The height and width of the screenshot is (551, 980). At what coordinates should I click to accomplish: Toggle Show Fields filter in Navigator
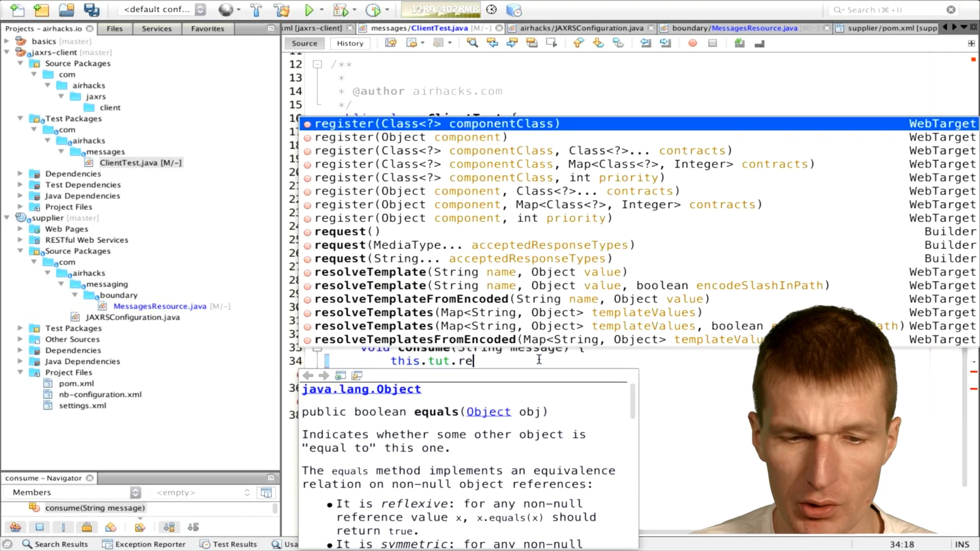(x=39, y=527)
